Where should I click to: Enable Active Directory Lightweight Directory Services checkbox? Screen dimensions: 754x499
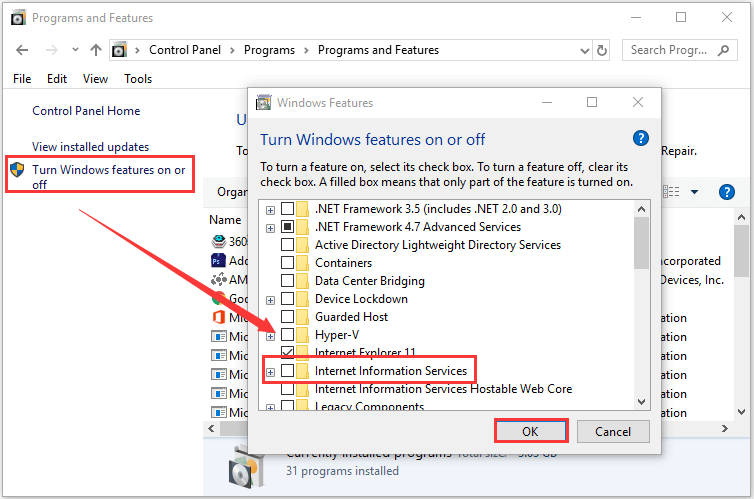[x=288, y=245]
